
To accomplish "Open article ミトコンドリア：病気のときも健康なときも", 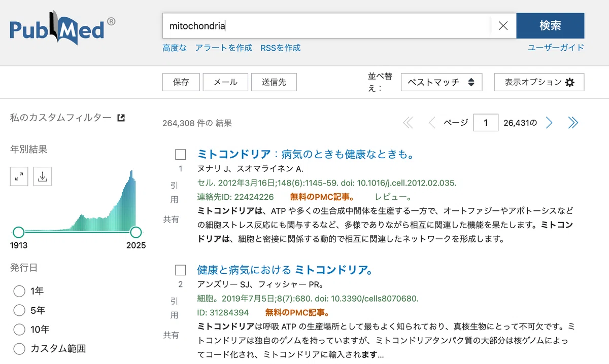I will coord(306,154).
